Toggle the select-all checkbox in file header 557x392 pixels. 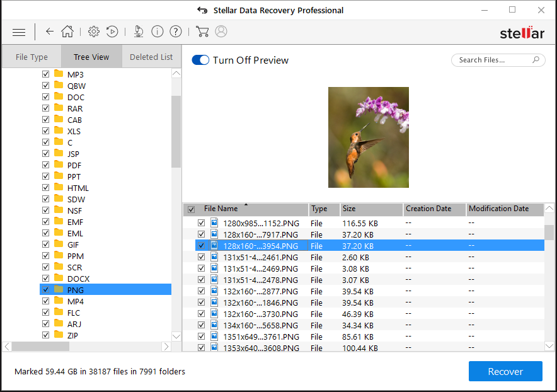191,209
